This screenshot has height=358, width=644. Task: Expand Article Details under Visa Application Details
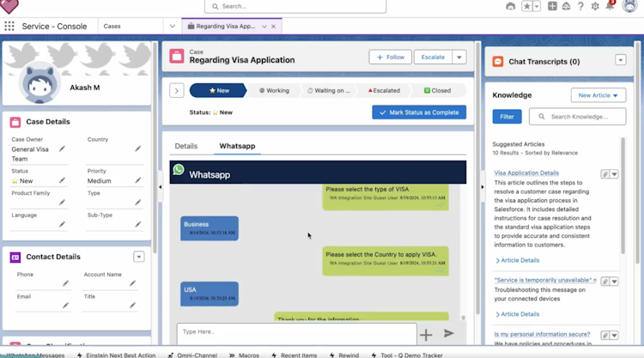click(x=518, y=260)
